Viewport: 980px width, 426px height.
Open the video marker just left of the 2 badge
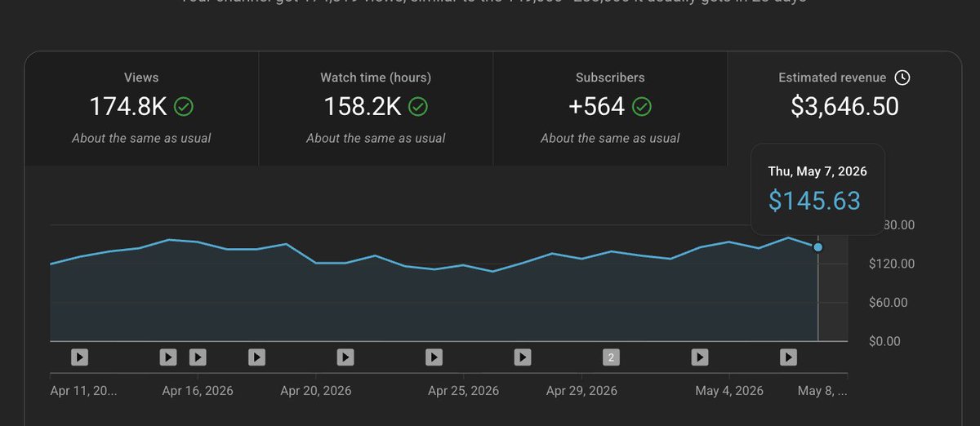[523, 357]
